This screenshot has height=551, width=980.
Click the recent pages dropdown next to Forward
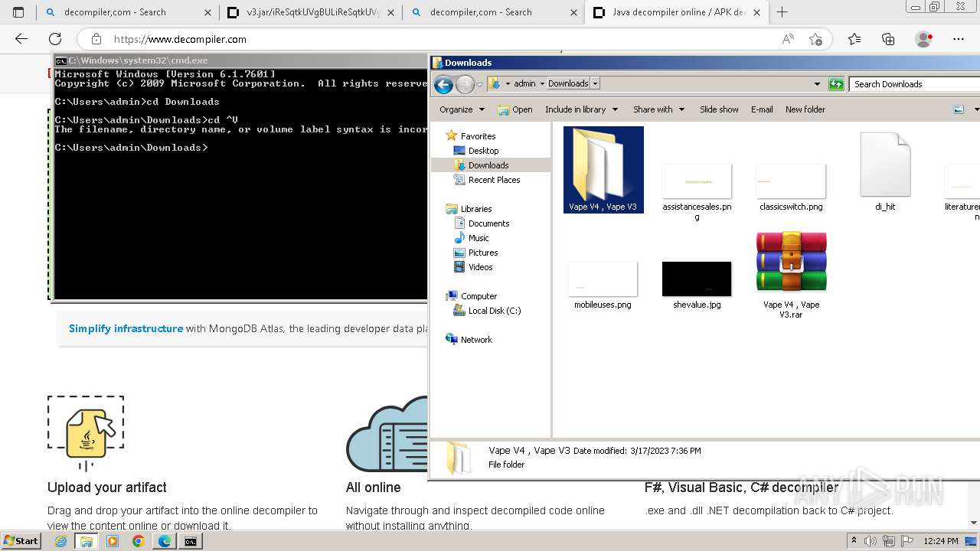coord(479,85)
